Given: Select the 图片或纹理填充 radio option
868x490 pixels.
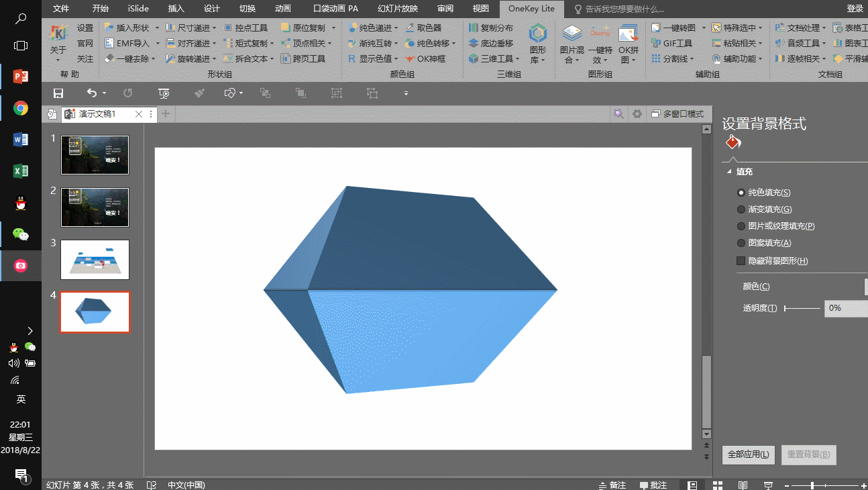Looking at the screenshot, I should pyautogui.click(x=741, y=226).
